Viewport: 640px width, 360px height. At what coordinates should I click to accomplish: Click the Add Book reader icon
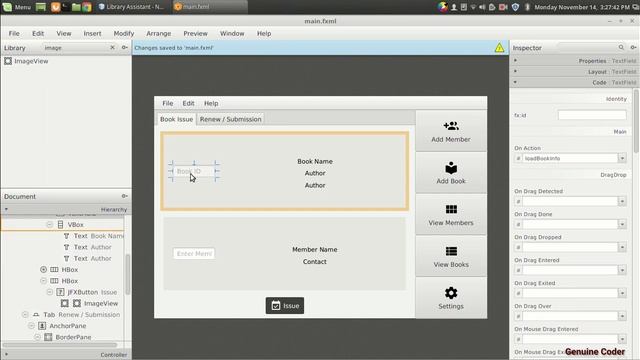click(451, 168)
